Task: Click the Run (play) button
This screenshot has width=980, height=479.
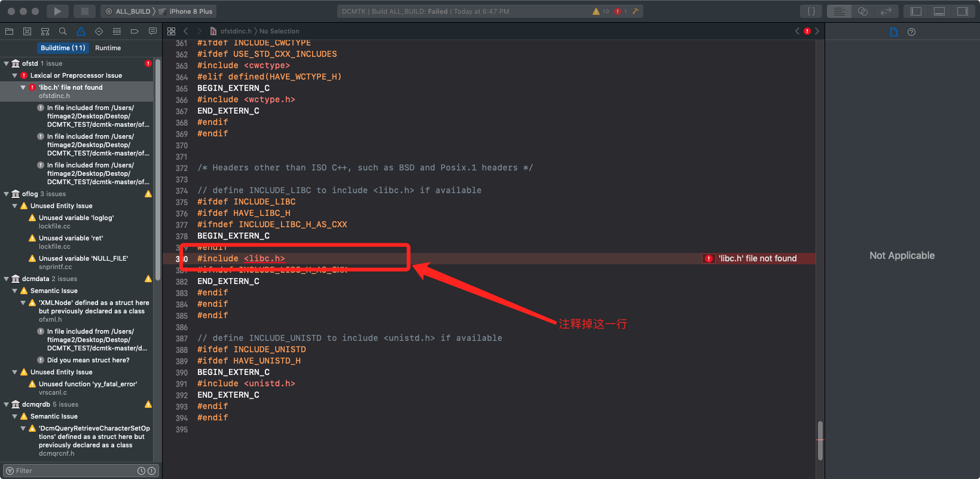Action: click(x=57, y=11)
